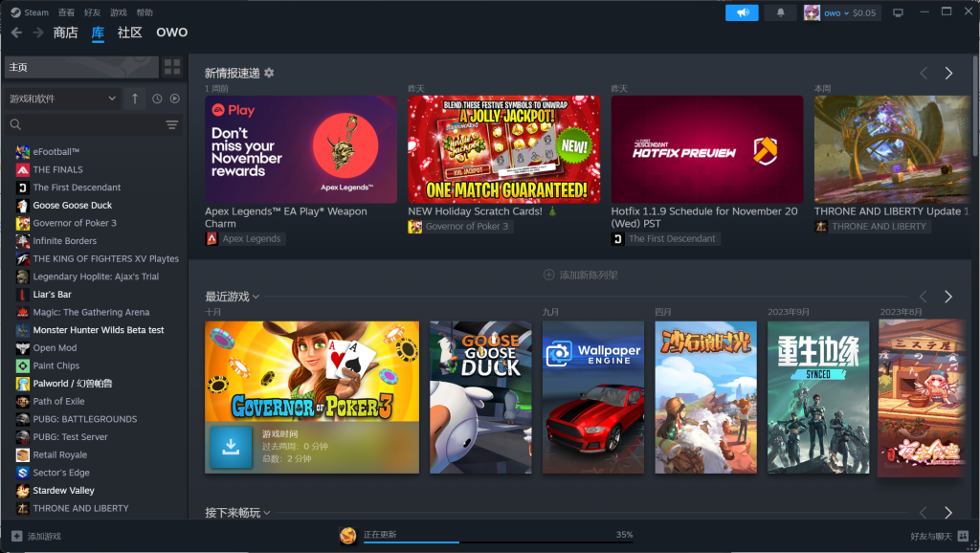This screenshot has width=980, height=553.
Task: Click the download progress bar
Action: 498,542
